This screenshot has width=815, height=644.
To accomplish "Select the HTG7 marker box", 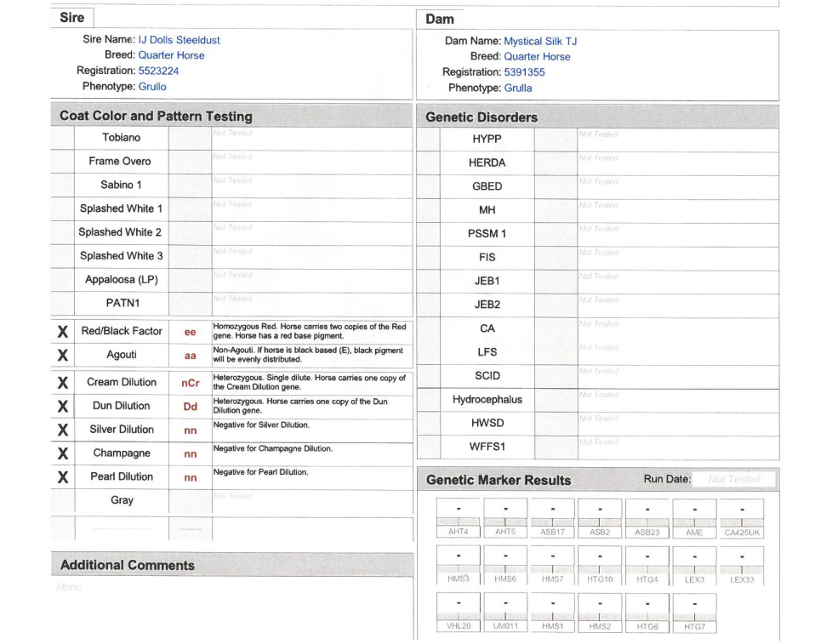I will (694, 613).
